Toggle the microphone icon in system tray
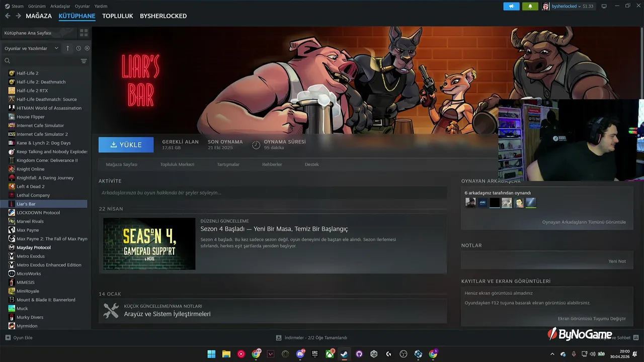Viewport: 644px width, 362px height. pyautogui.click(x=574, y=354)
